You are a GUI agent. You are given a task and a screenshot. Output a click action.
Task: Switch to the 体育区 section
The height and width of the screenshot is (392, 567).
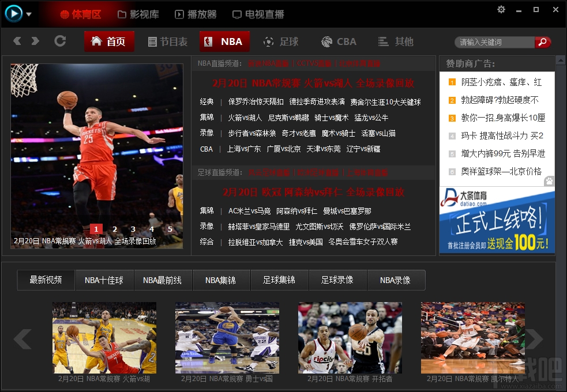(x=81, y=14)
